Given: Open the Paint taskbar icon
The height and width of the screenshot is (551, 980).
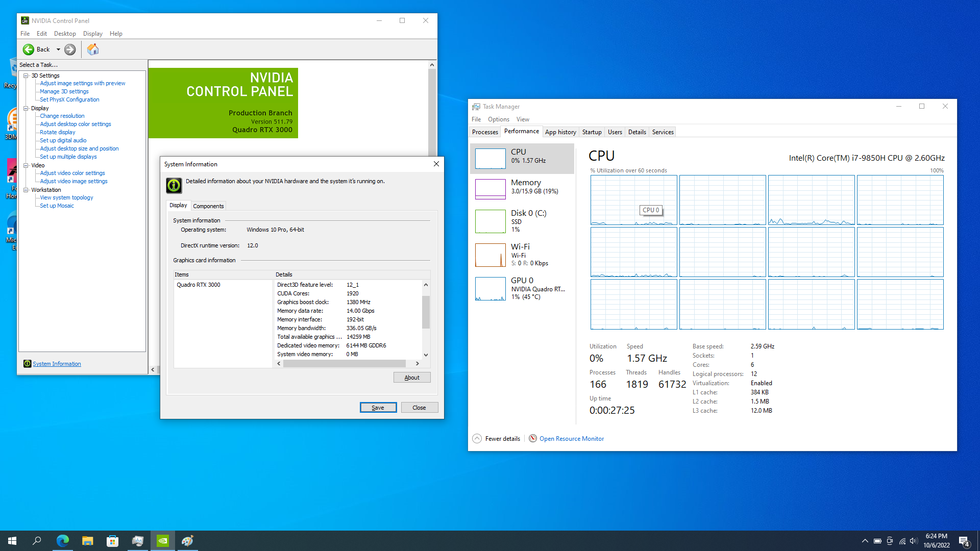Looking at the screenshot, I should (187, 541).
